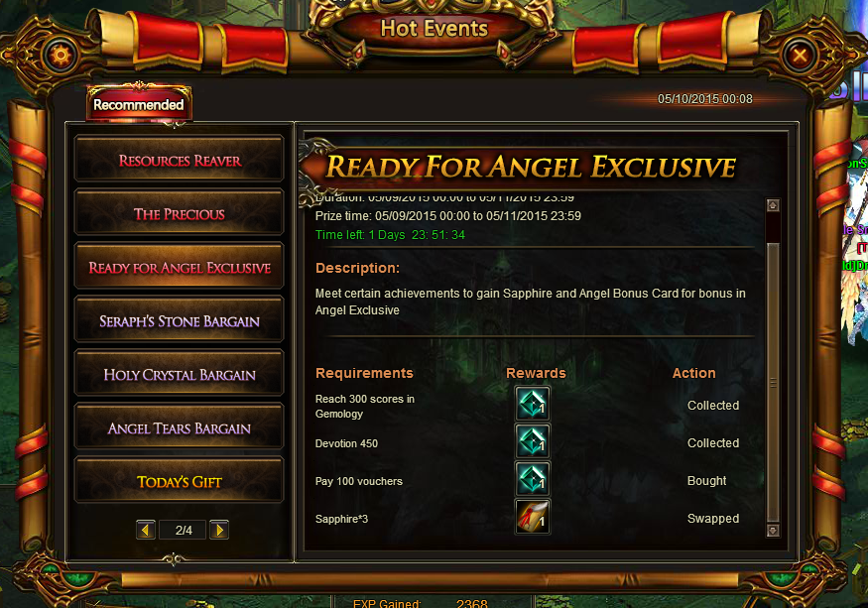Click Angel Bonus Card scroll reward icon

[x=533, y=516]
